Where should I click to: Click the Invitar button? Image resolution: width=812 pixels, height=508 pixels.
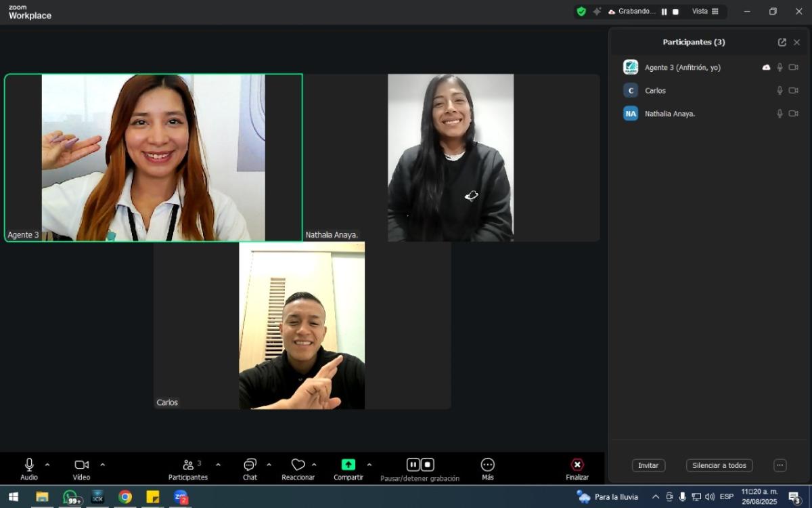648,465
